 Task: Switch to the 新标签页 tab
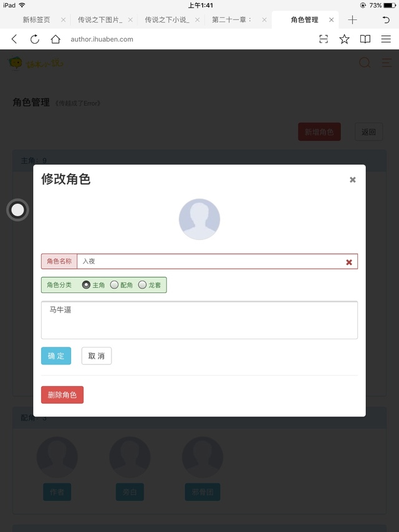(x=36, y=20)
